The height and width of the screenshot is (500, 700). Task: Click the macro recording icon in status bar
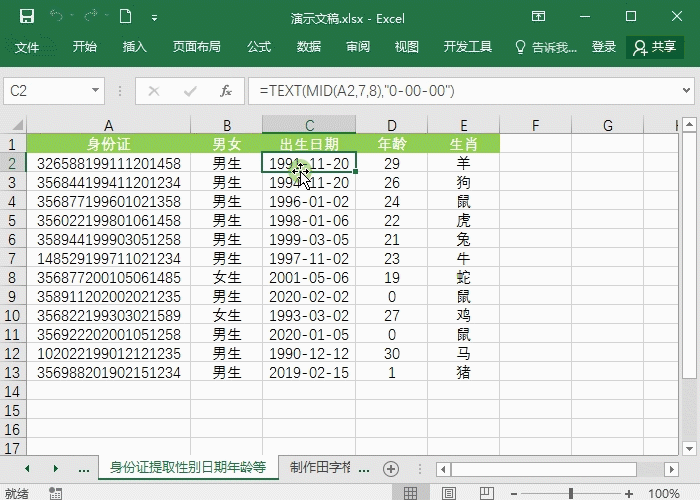click(x=55, y=493)
